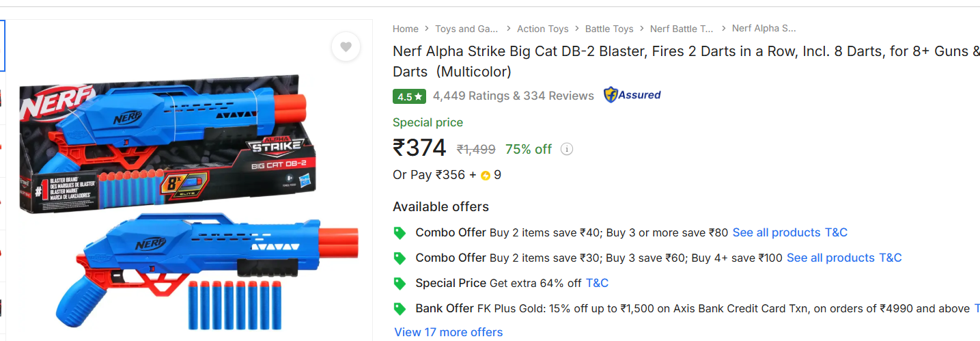Open the Nerf Battle Toys breadcrumb
This screenshot has width=980, height=341.
click(682, 29)
